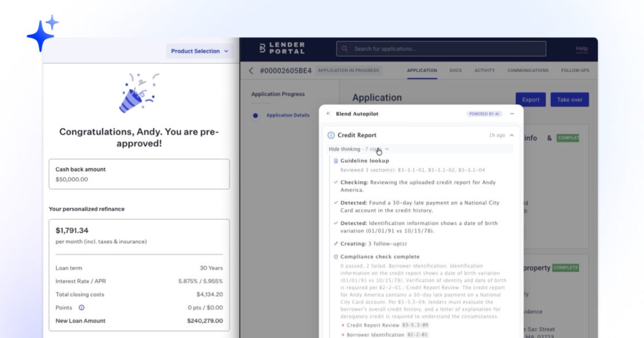Select Application Details in progress sidebar
This screenshot has height=338, width=644.
288,116
